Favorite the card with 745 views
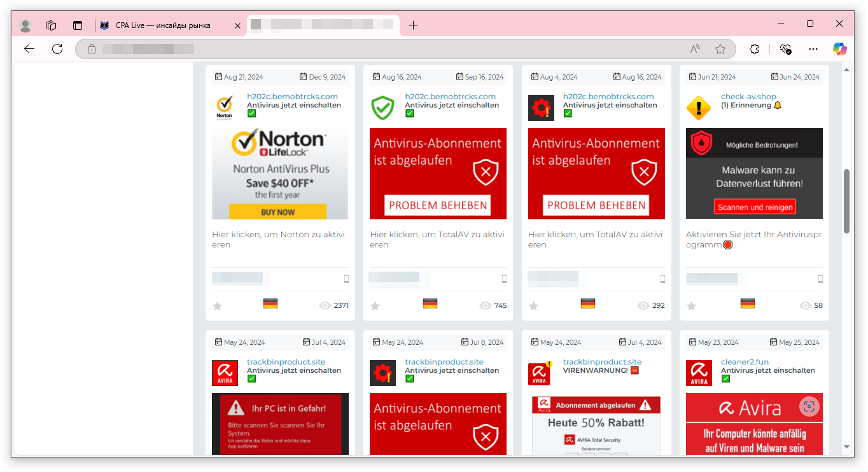Screen dimensions: 868x472 (375, 306)
